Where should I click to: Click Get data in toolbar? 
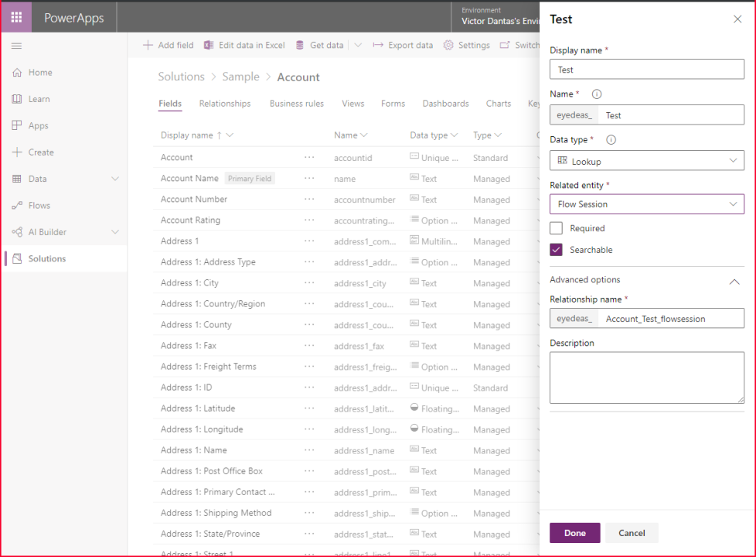pos(320,45)
